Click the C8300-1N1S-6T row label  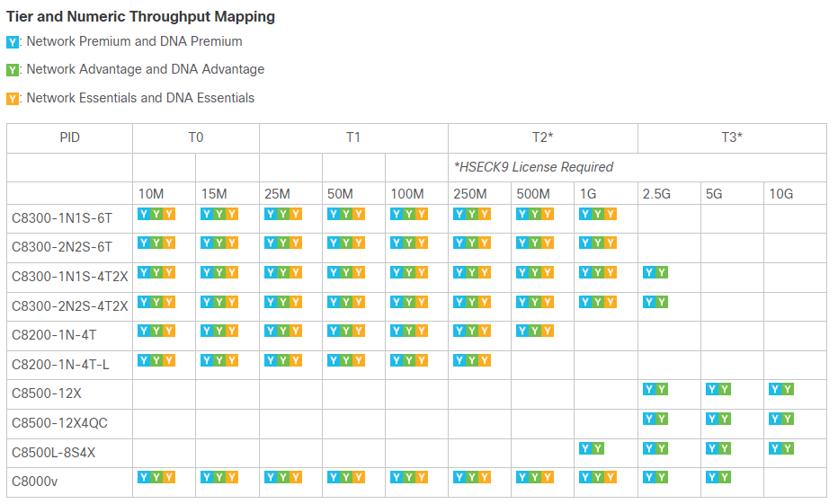pos(62,218)
